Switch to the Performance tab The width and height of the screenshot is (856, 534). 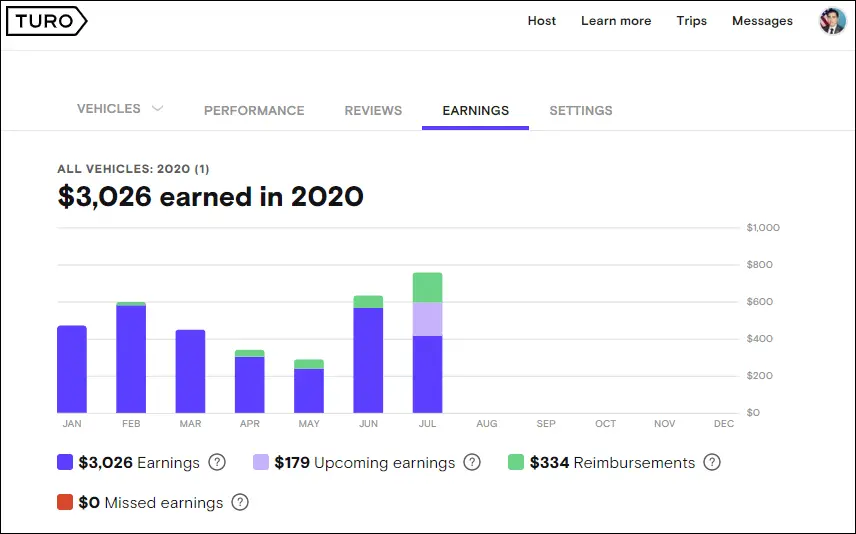pyautogui.click(x=254, y=110)
